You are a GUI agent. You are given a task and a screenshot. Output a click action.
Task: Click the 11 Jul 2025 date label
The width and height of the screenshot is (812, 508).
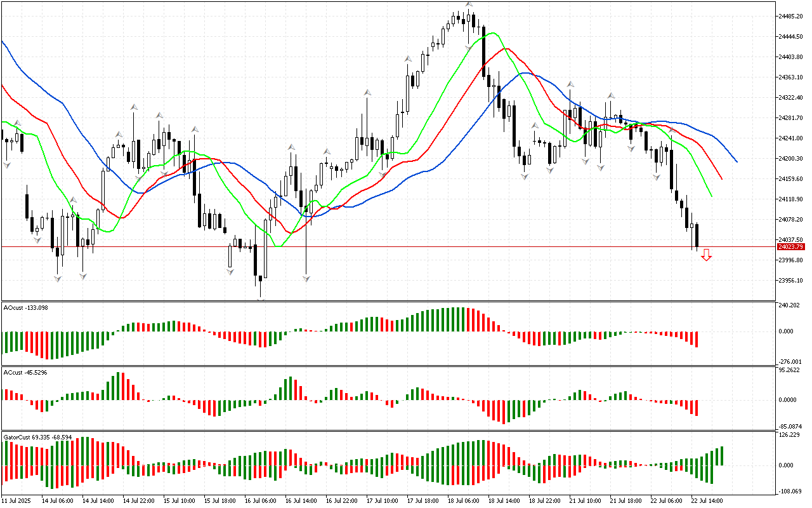[x=16, y=500]
